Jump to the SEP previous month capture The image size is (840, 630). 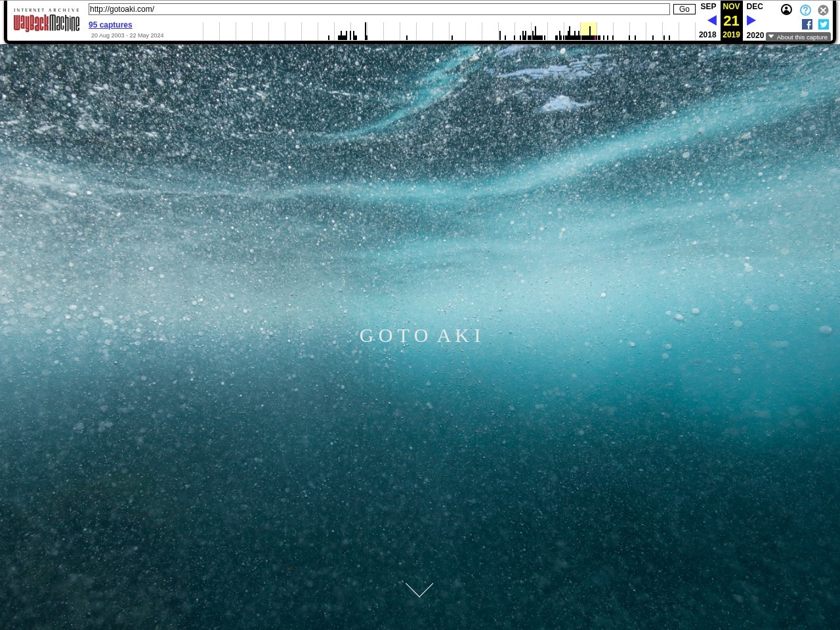(x=708, y=7)
